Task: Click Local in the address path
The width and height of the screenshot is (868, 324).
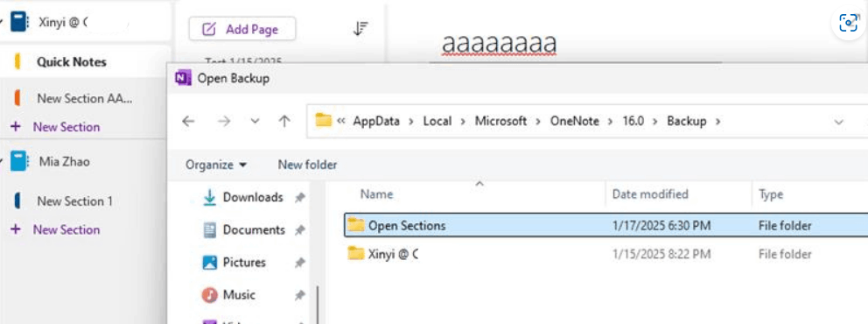Action: (x=437, y=122)
